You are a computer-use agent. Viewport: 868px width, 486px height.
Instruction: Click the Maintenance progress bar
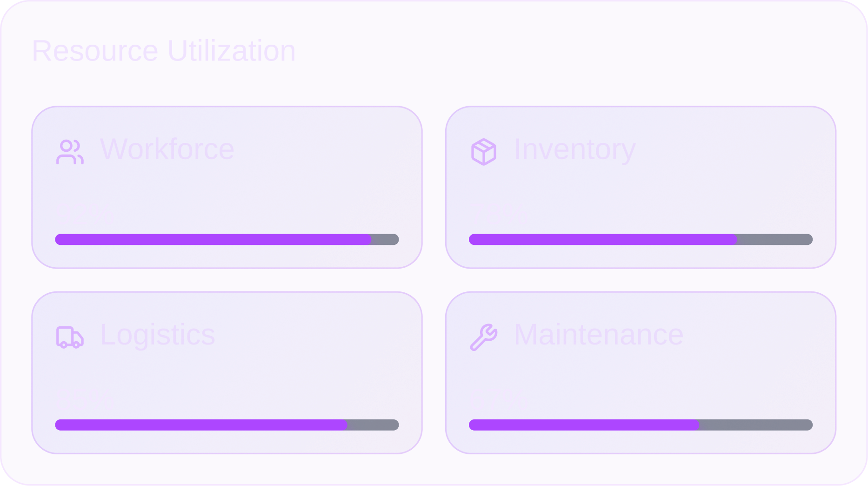point(640,425)
